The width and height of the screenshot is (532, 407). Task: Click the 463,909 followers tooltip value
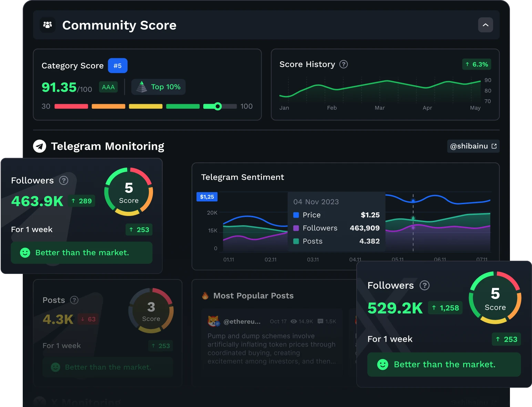point(365,228)
